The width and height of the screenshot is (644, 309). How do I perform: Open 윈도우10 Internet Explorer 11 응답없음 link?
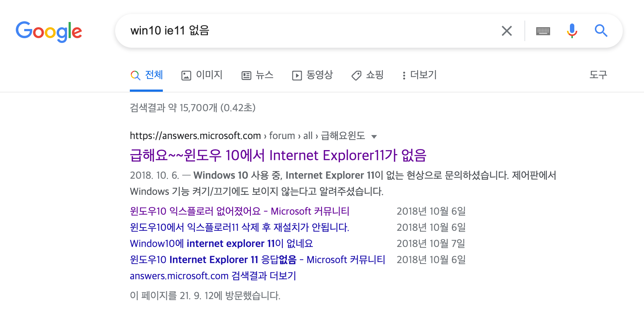[x=257, y=260]
